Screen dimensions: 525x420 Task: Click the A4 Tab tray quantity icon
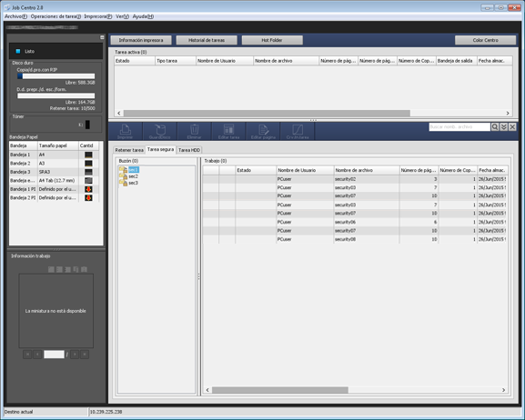(88, 180)
